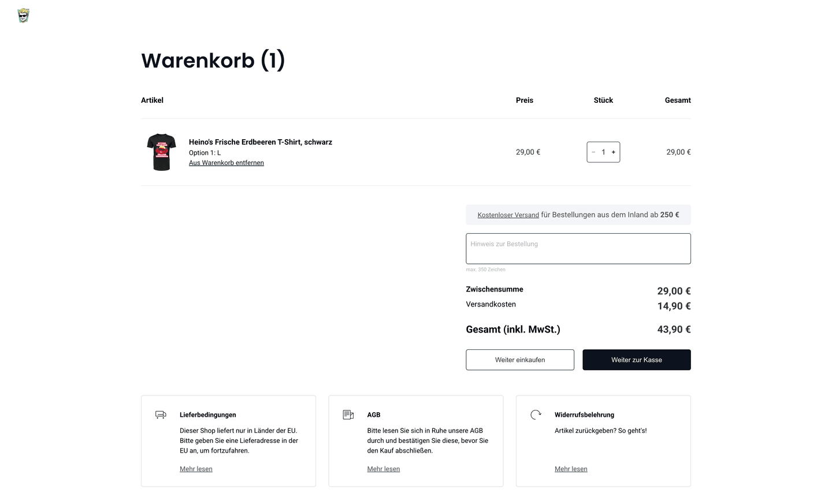832x504 pixels.
Task: Click the black T-shirt product thumbnail
Action: tap(161, 152)
